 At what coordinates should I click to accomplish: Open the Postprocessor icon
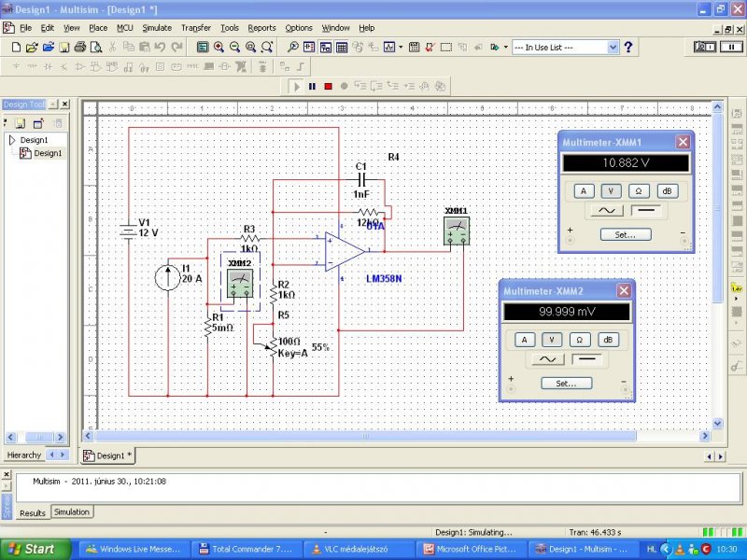(x=414, y=48)
